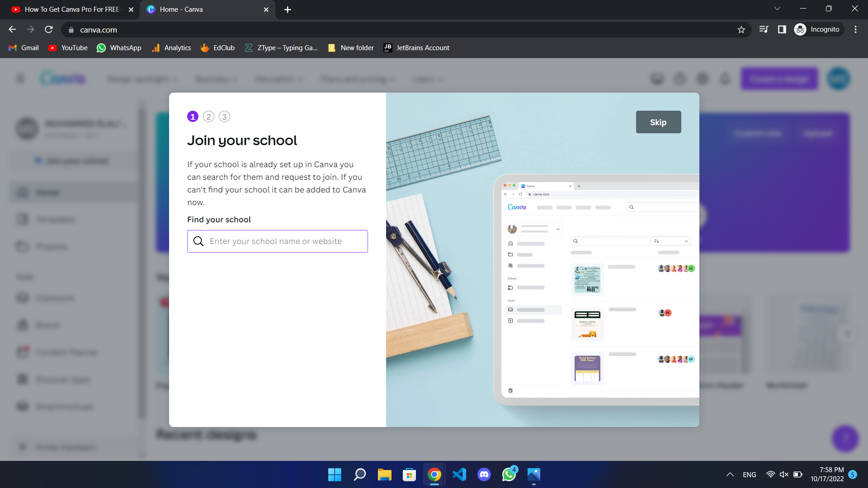Switch to the YouTube Canva Pro tab
Image resolution: width=868 pixels, height=488 pixels.
point(70,9)
